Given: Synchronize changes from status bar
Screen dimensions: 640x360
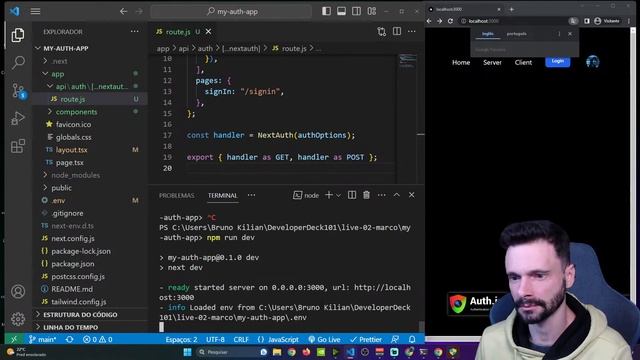Looking at the screenshot, I should click(x=69, y=339).
